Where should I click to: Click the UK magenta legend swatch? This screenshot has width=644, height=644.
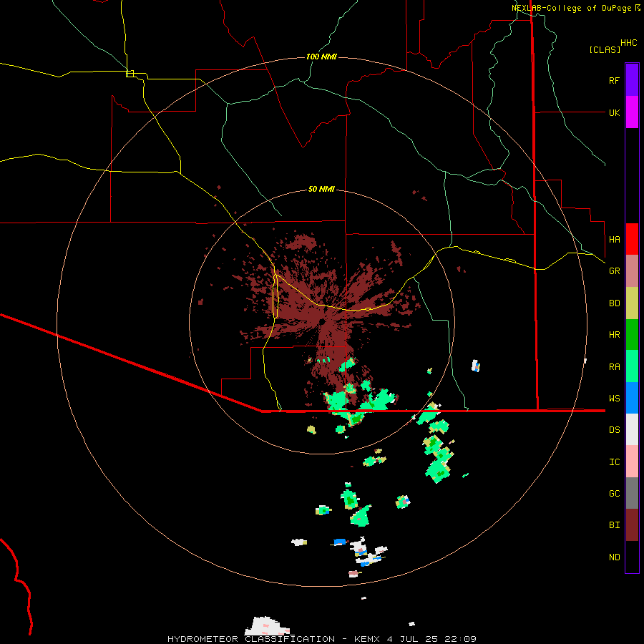click(x=632, y=112)
